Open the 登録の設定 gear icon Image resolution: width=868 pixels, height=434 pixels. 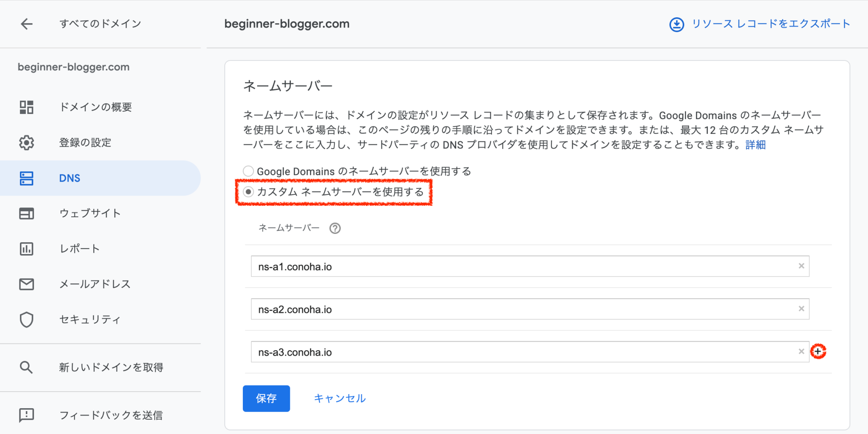coord(26,143)
